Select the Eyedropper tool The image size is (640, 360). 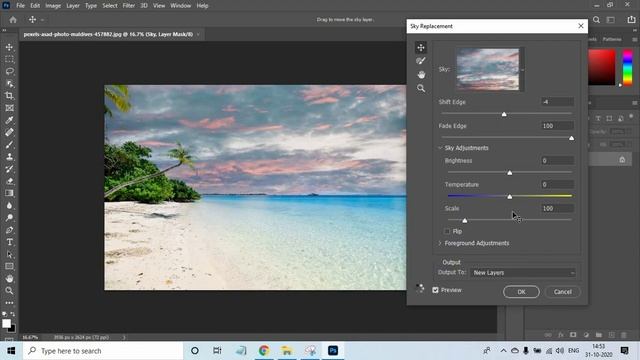[x=9, y=120]
